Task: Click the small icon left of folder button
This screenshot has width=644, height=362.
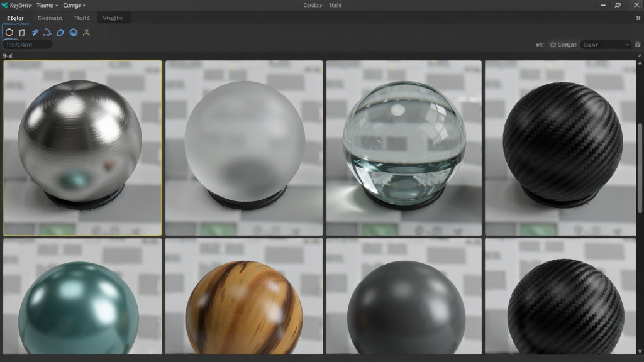Action: (540, 45)
